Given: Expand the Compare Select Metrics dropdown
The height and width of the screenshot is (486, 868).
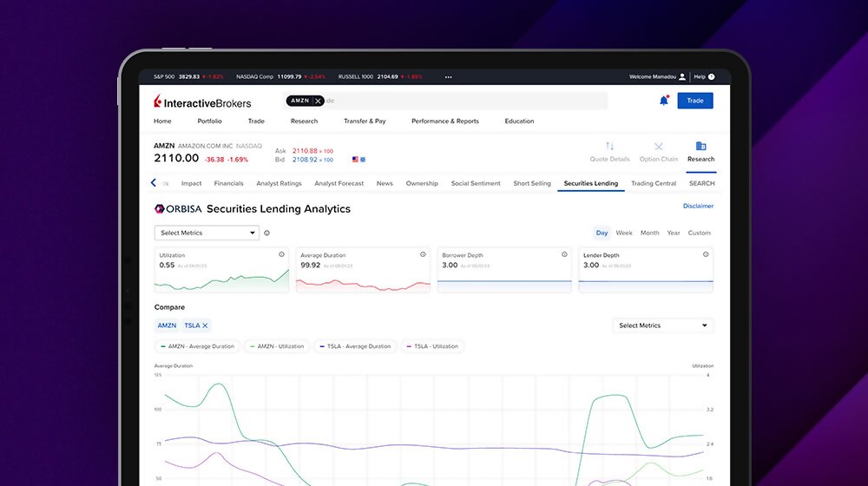Looking at the screenshot, I should (x=663, y=325).
